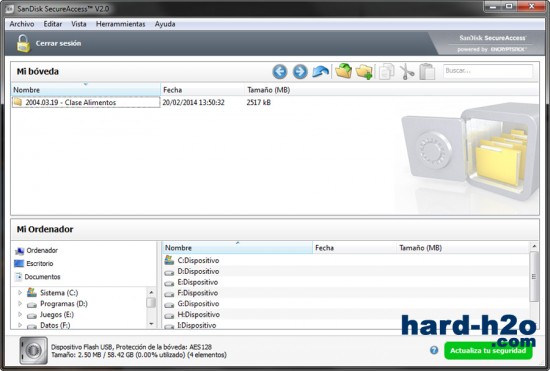Open the Ayuda menu

click(x=165, y=24)
